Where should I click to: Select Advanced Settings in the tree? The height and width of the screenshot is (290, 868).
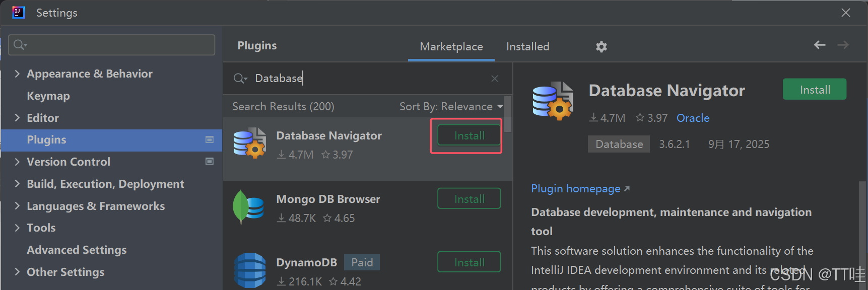pyautogui.click(x=77, y=250)
